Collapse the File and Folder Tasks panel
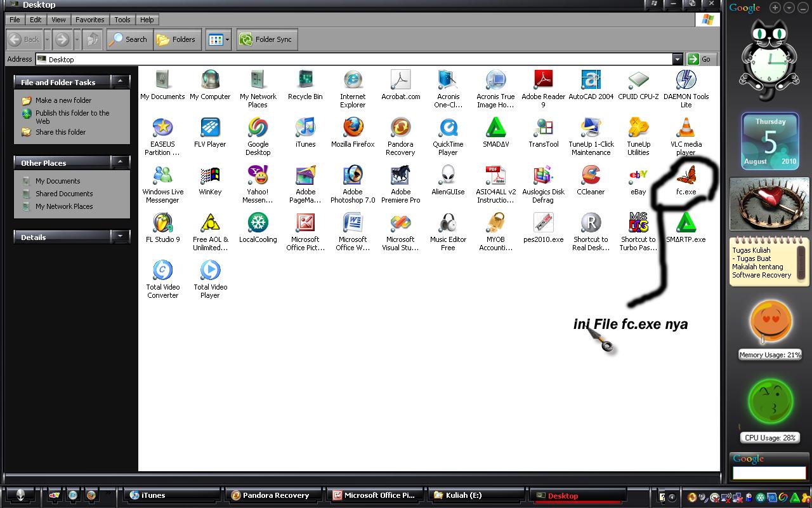Viewport: 812px width, 508px height. 120,81
